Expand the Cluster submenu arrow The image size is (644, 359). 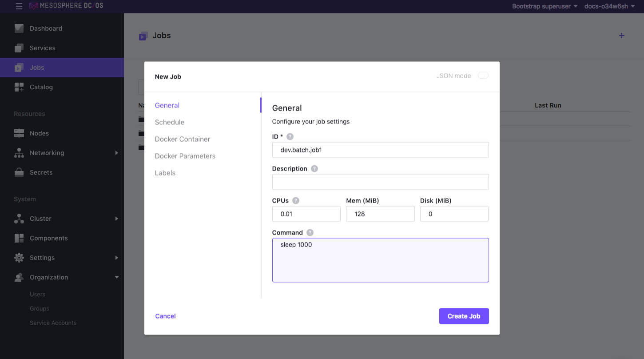(x=117, y=219)
